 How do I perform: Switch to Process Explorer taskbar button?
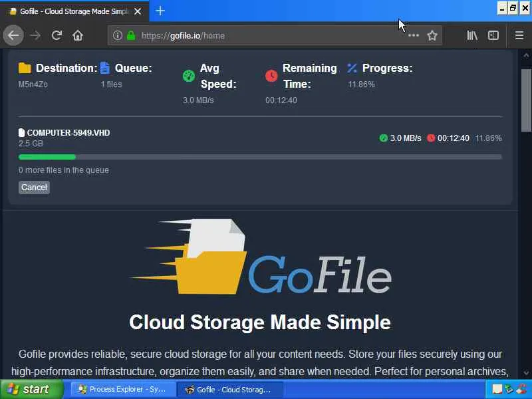123,390
